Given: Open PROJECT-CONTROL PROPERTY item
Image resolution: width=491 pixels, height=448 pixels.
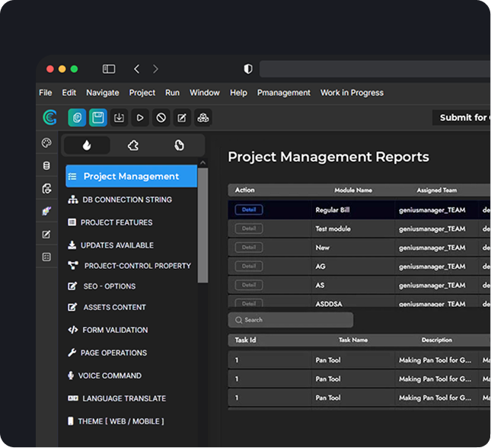Looking at the screenshot, I should (129, 266).
